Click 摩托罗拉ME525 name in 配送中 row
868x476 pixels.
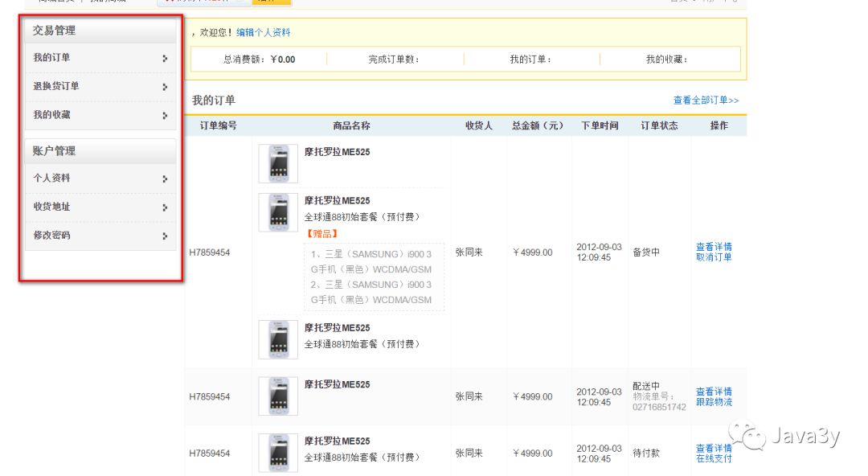click(337, 384)
